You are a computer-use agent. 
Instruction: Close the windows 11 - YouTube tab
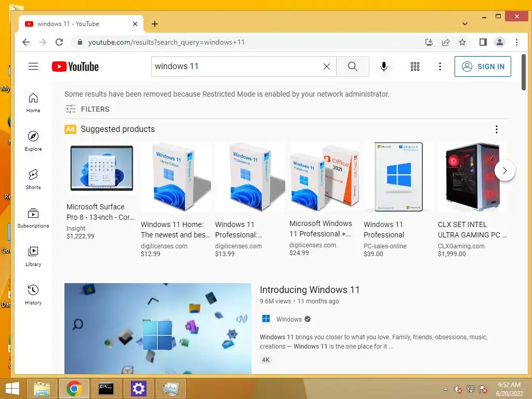(135, 24)
